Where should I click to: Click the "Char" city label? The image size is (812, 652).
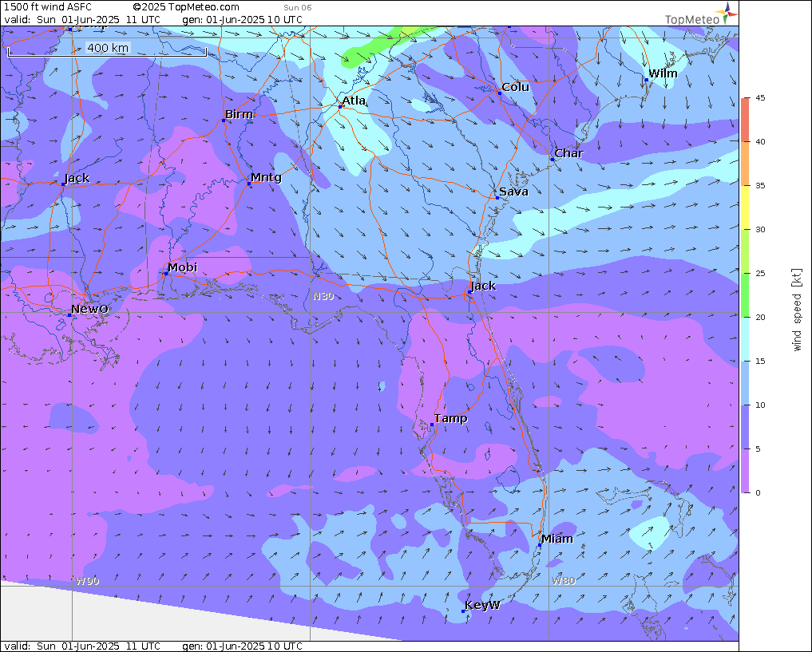click(x=568, y=153)
